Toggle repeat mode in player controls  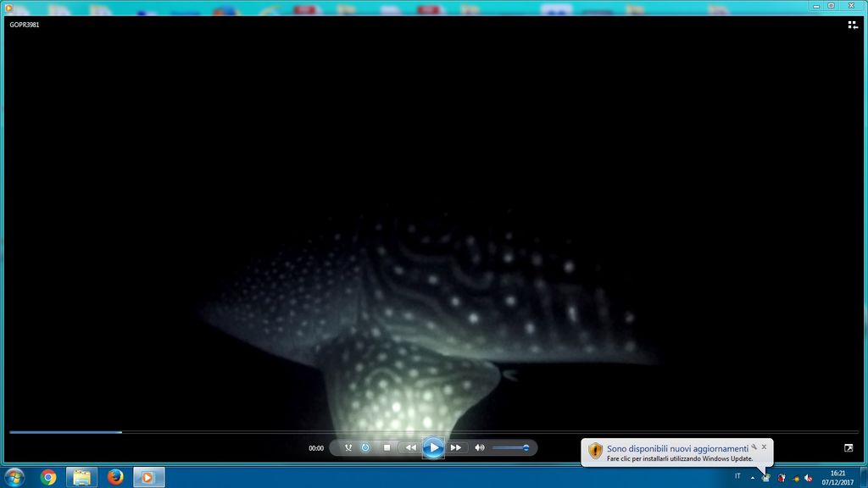click(365, 447)
